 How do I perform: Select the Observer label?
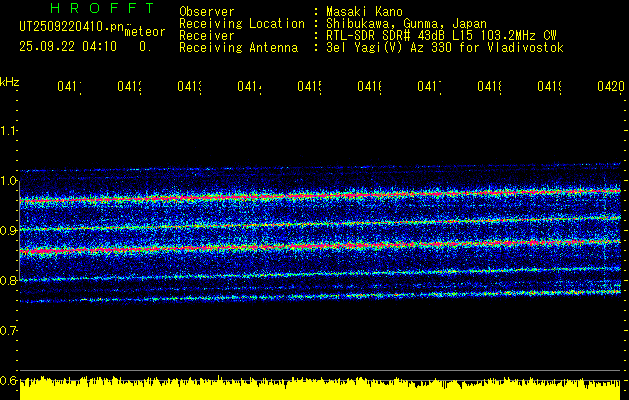click(x=207, y=11)
